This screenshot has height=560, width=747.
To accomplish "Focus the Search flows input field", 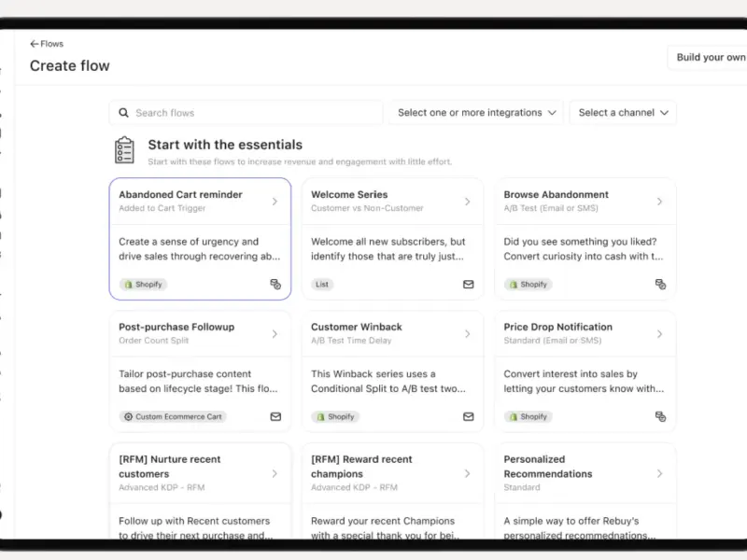I will [x=246, y=113].
